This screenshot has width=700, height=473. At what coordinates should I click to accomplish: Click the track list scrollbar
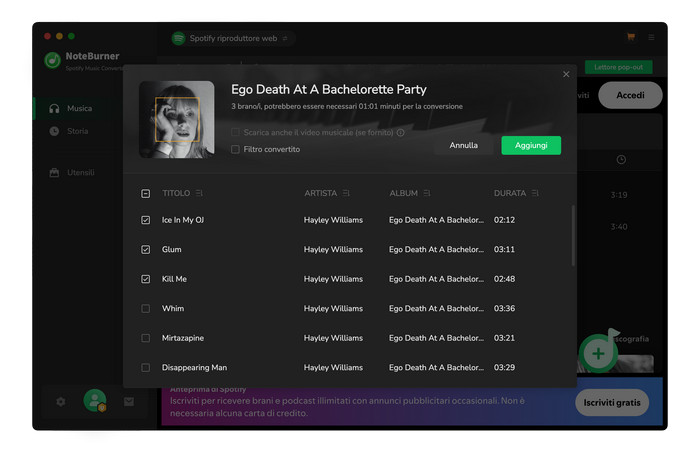pos(573,236)
